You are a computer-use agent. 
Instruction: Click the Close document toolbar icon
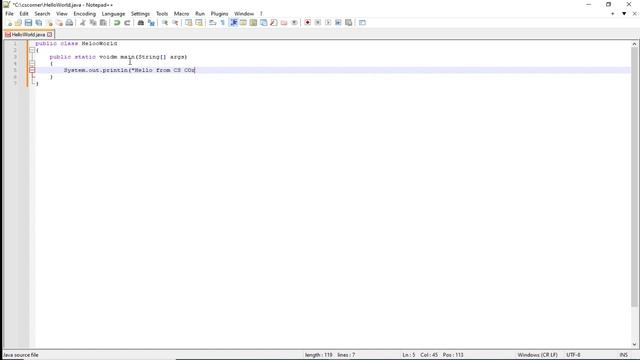[x=49, y=23]
